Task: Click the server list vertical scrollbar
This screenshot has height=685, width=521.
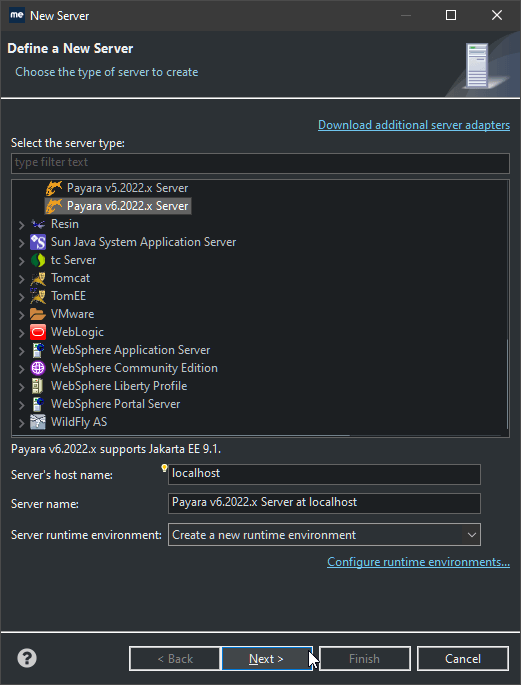Action: 506,384
